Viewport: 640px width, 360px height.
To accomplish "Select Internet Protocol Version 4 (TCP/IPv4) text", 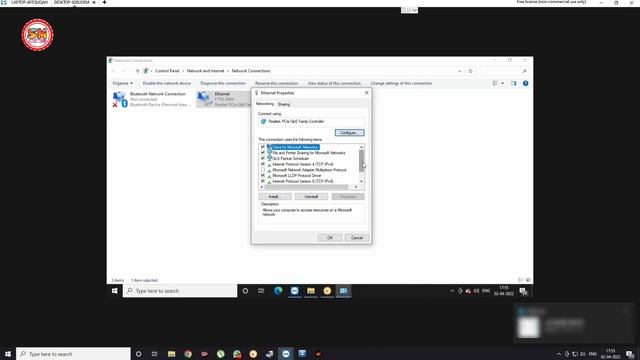I will (303, 164).
